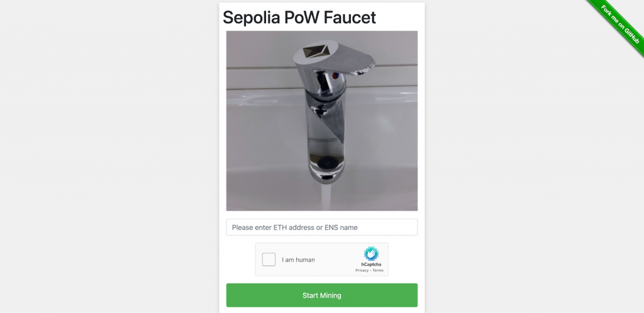Open the hCaptcha Privacy link
Screen dimensions: 644x313
pos(362,270)
